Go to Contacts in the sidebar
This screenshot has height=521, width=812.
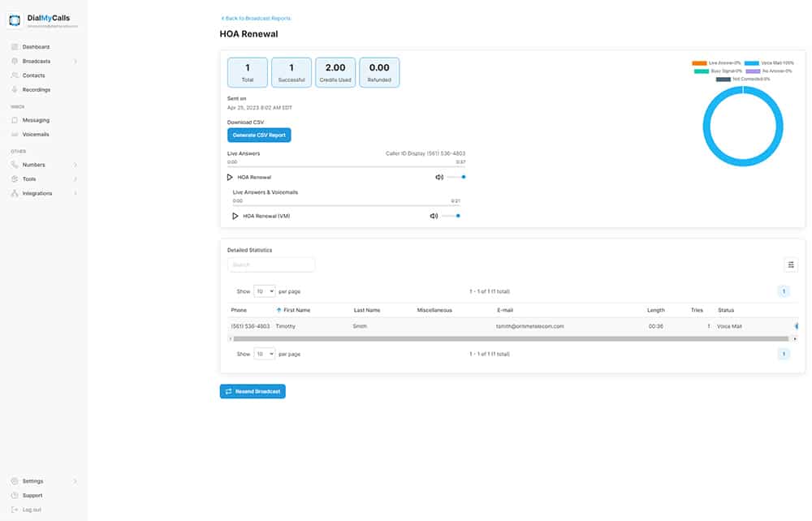coord(33,75)
